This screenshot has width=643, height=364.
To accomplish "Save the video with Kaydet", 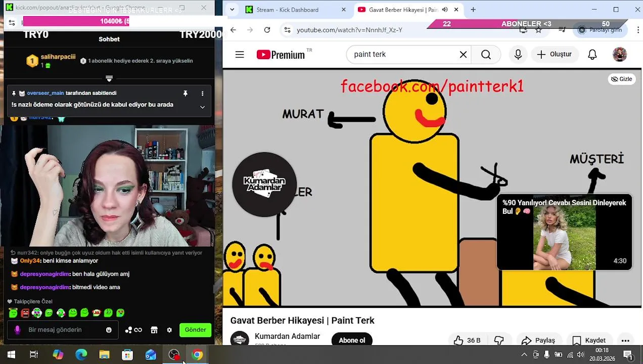I will 589,340.
